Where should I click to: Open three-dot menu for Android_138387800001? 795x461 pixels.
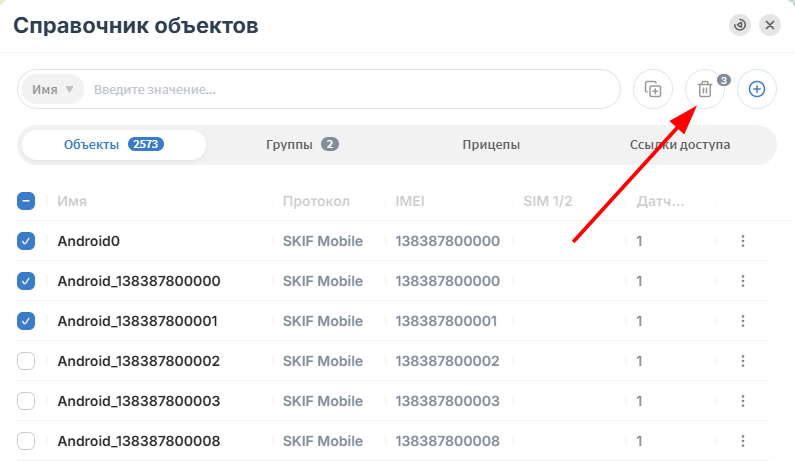[743, 321]
